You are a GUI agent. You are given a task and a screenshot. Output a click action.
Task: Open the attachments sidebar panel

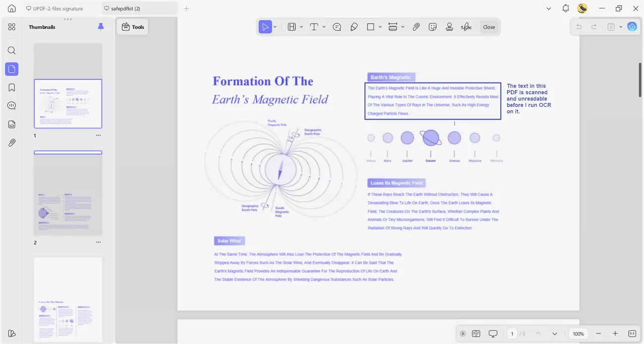pos(12,143)
